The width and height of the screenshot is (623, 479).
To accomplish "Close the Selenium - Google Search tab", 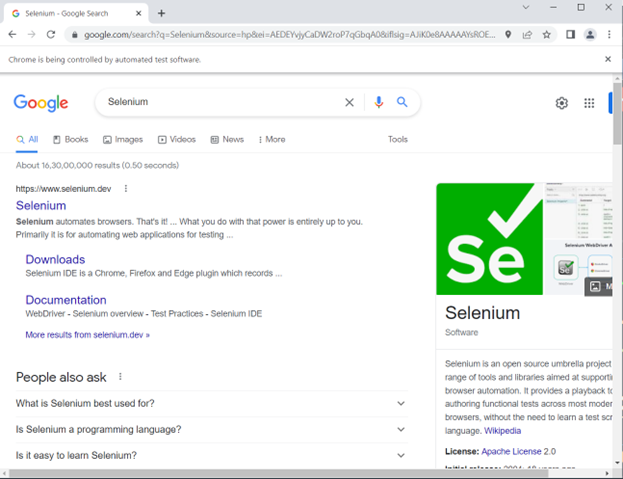I will click(138, 14).
